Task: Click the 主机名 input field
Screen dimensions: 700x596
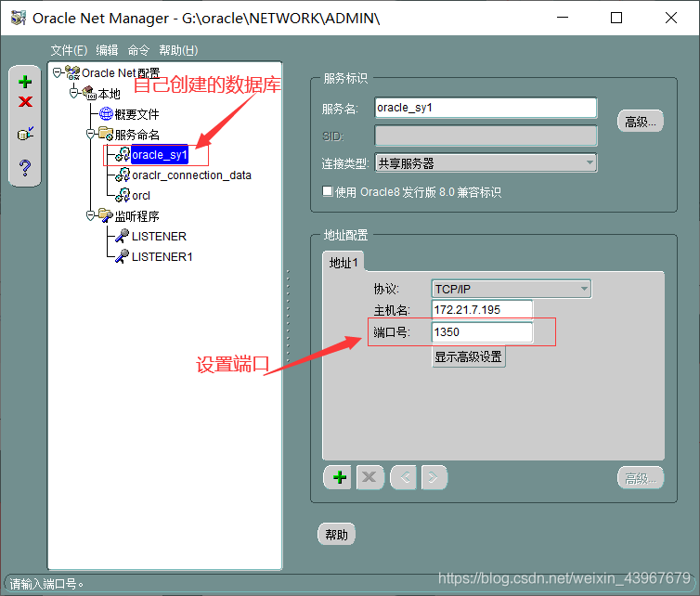Action: pos(482,309)
